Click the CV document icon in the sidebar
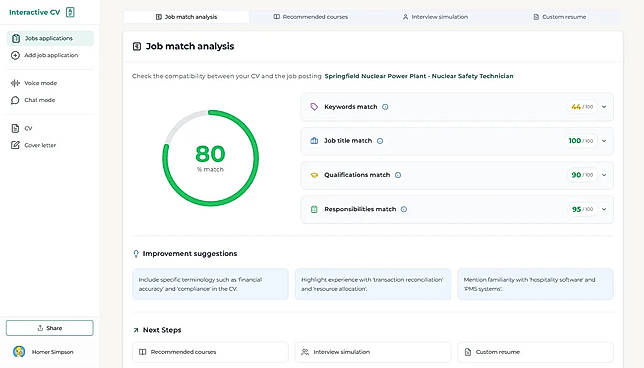Image resolution: width=644 pixels, height=368 pixels. pos(15,128)
